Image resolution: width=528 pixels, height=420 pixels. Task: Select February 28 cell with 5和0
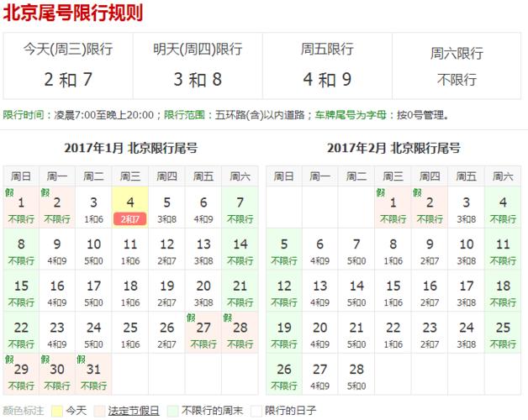coord(356,375)
